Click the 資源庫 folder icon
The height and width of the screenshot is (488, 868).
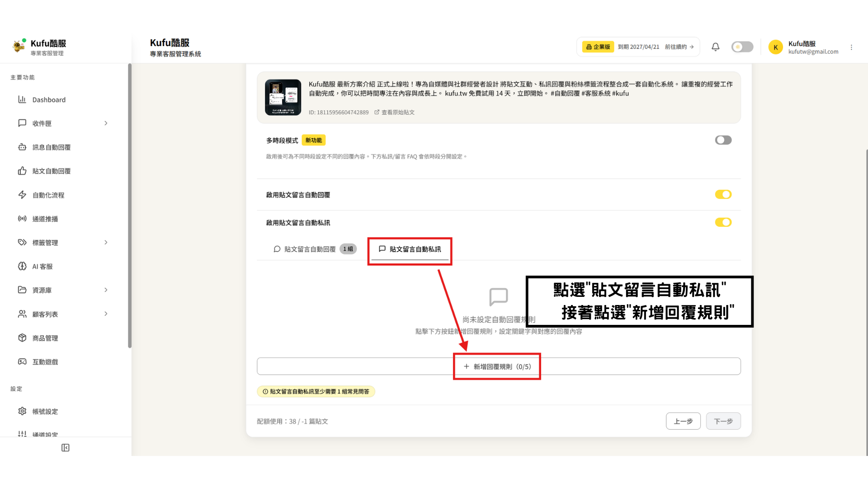click(22, 290)
